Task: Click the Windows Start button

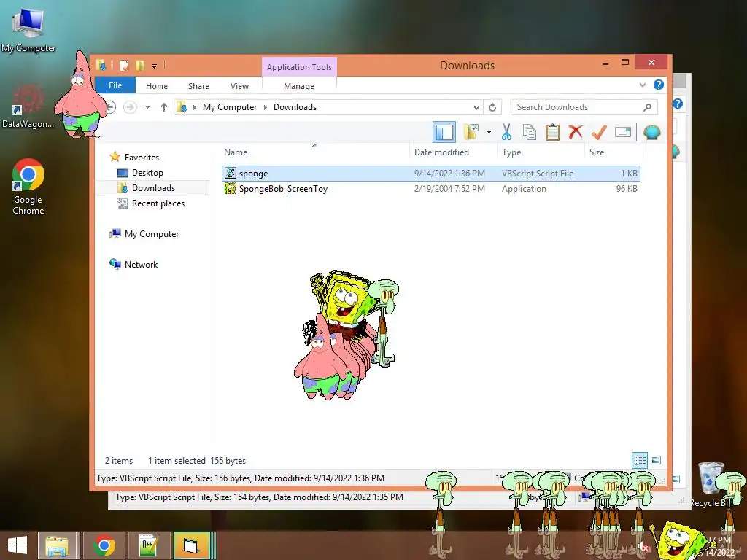Action: [18, 545]
